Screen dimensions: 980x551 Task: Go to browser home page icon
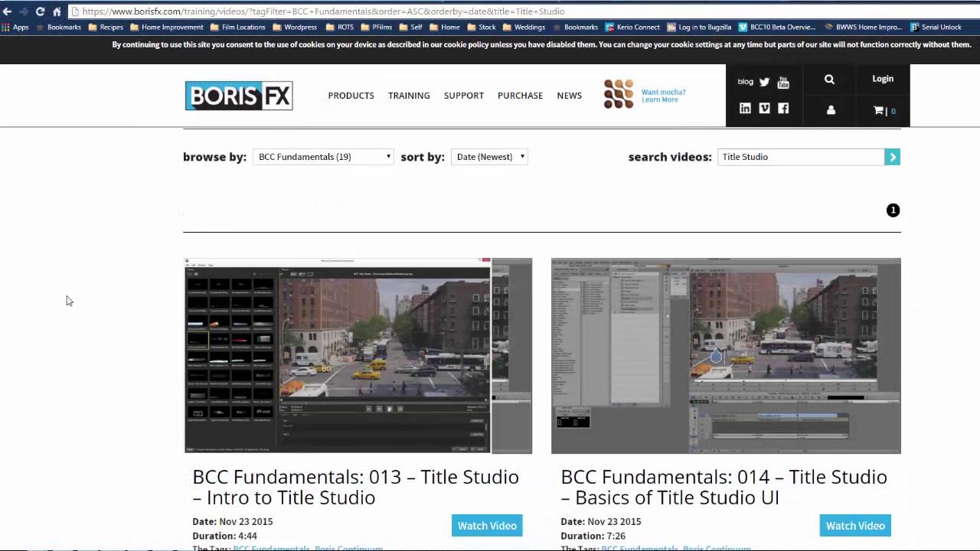point(57,11)
